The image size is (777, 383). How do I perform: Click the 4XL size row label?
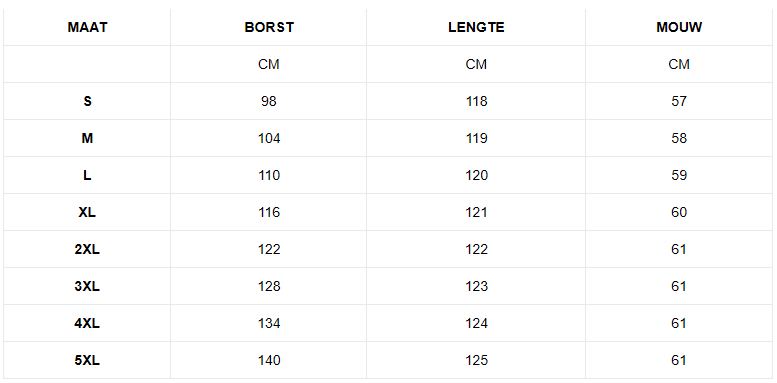87,323
